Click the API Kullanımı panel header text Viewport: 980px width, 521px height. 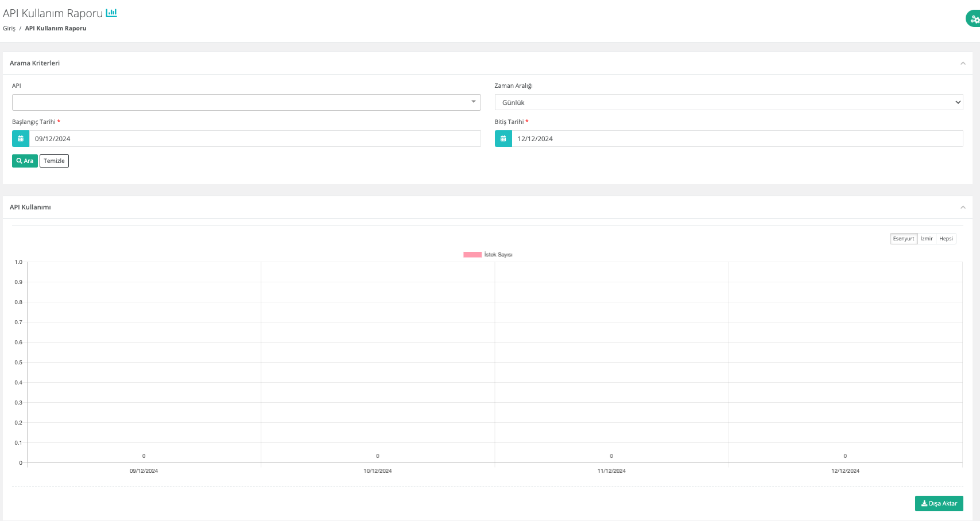coord(30,207)
